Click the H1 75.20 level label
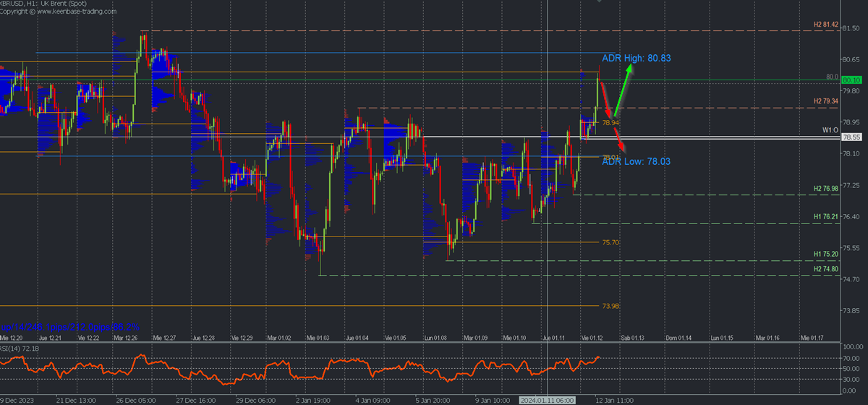This screenshot has height=405, width=868. click(x=825, y=255)
